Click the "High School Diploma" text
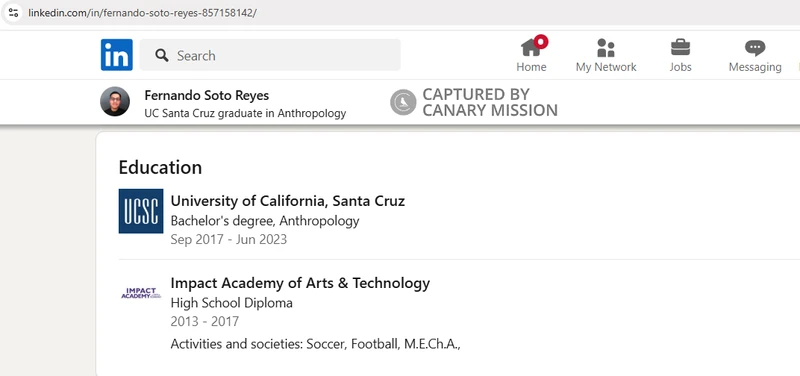Screen dimensions: 800x376 (x=232, y=303)
